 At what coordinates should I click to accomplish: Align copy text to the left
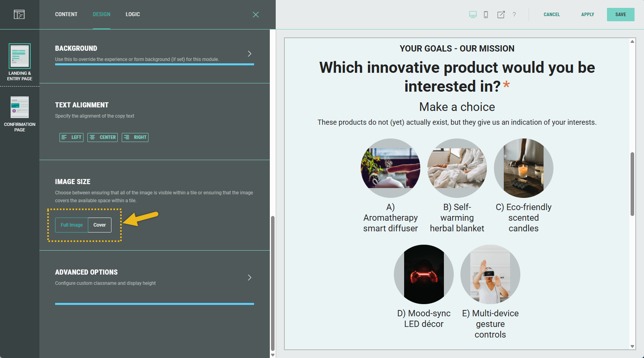(x=71, y=137)
